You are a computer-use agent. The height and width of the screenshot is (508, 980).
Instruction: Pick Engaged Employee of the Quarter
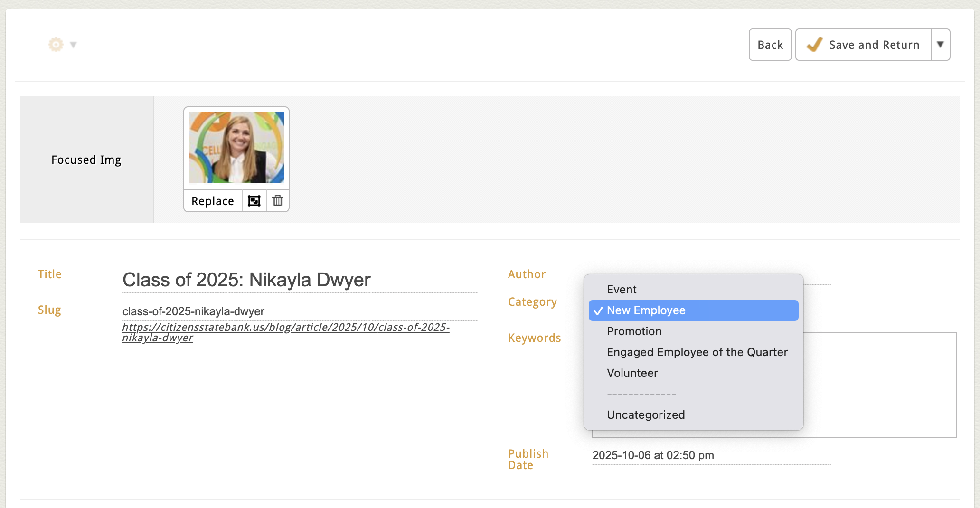coord(697,352)
